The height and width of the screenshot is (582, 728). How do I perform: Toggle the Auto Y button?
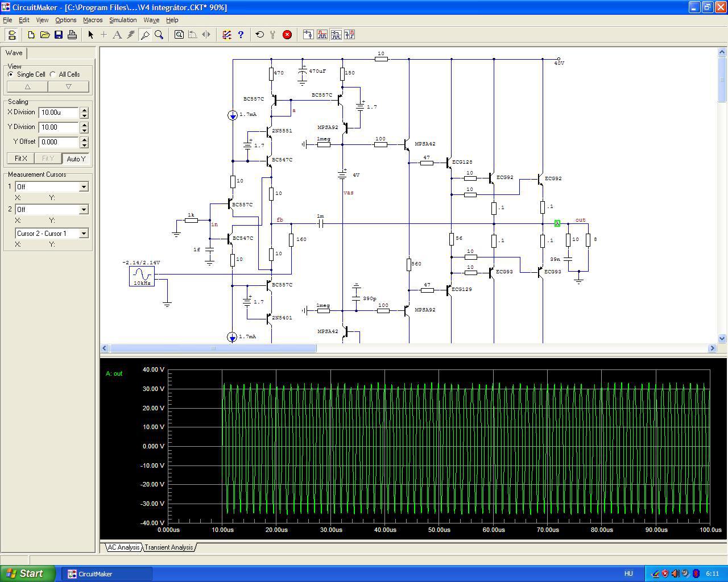pyautogui.click(x=76, y=159)
